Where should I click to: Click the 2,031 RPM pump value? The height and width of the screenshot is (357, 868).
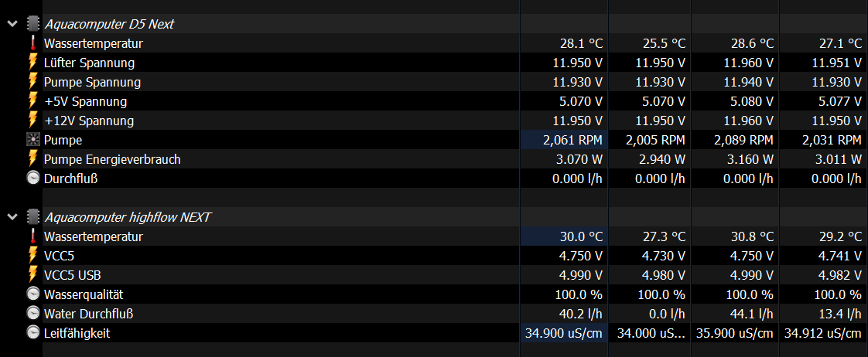coord(832,141)
